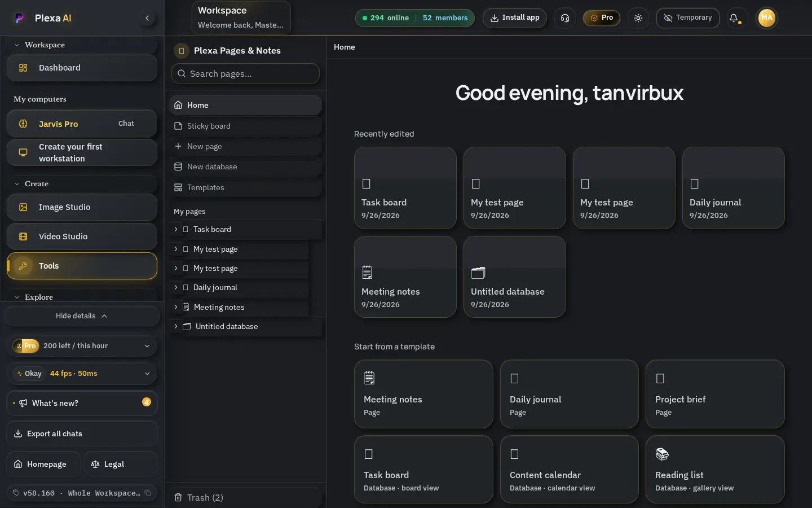The image size is (812, 508).
Task: Open the recently edited Untitled database card
Action: (514, 277)
